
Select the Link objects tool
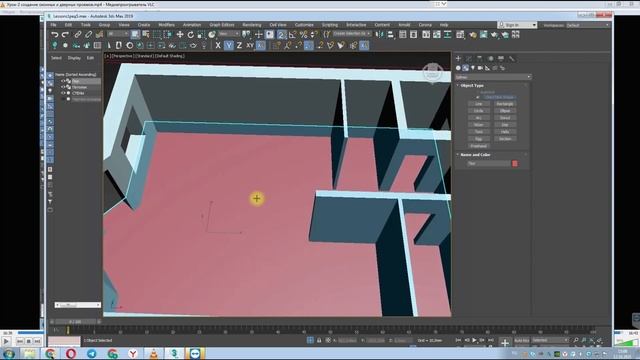pos(78,35)
